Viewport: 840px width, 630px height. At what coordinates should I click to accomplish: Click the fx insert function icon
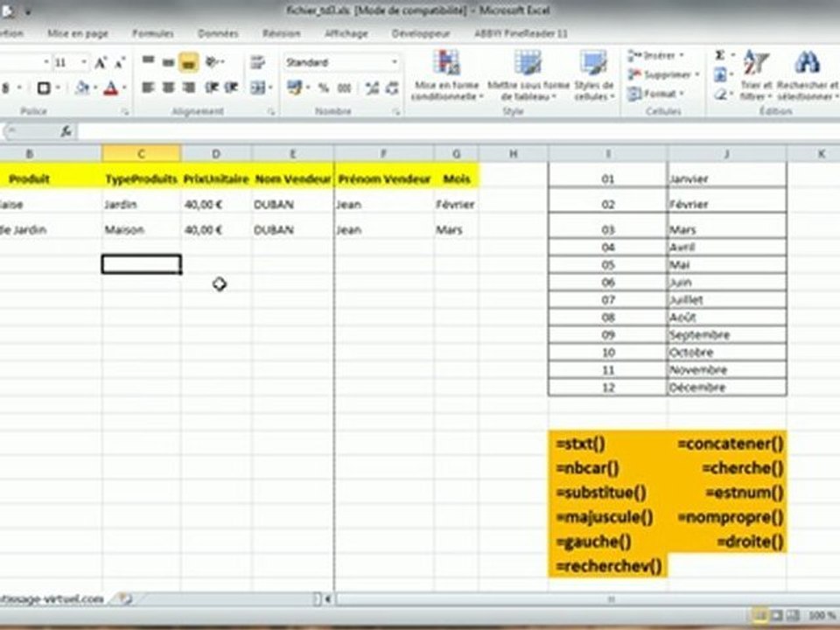coord(66,130)
